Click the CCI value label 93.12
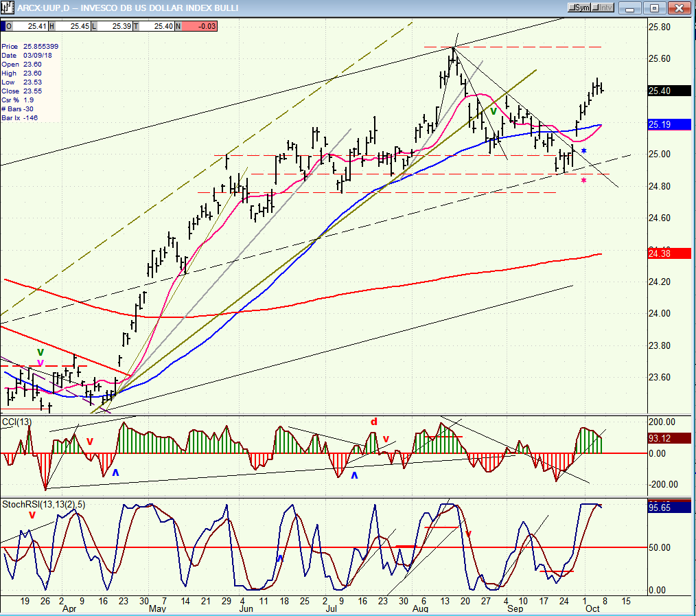This screenshot has height=616, width=696. coord(669,438)
